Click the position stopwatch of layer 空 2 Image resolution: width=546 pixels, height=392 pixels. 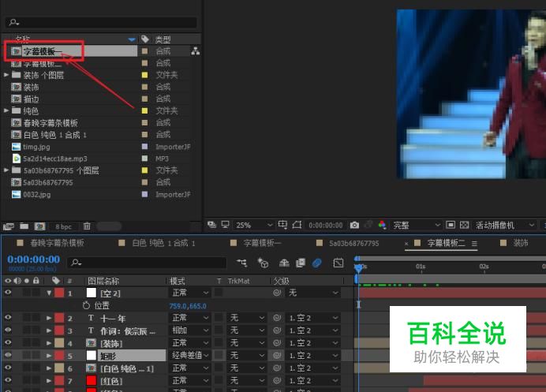pos(86,306)
